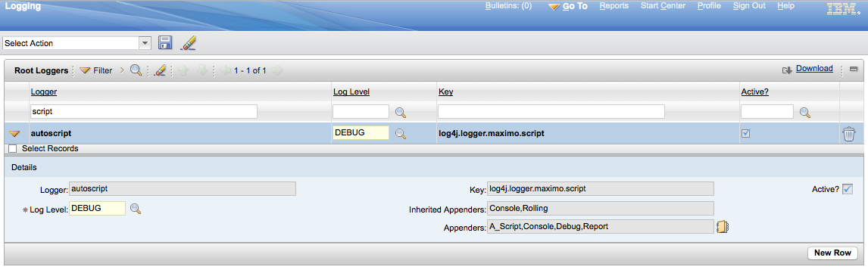
Task: Click lookup magnifier beside Active? filter field
Action: [x=805, y=112]
